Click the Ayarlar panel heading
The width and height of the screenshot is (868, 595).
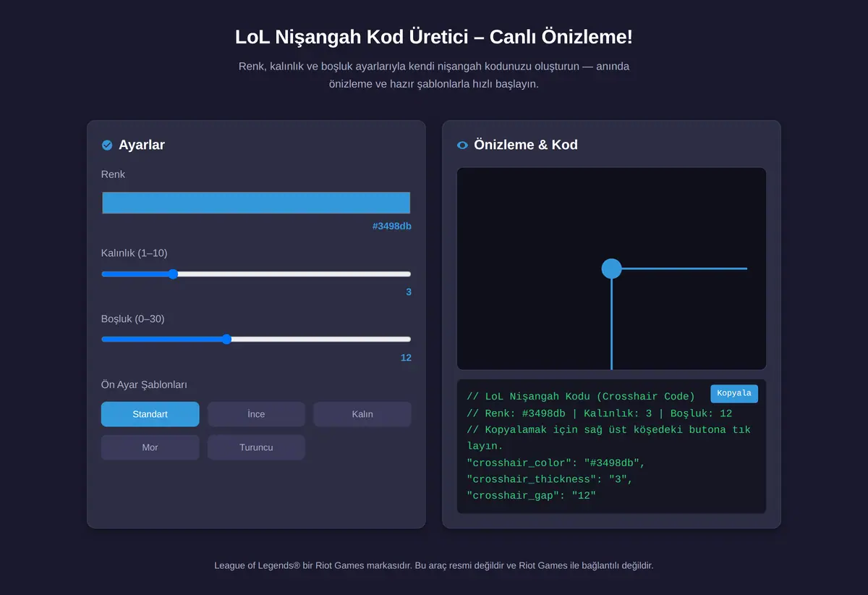tap(142, 145)
